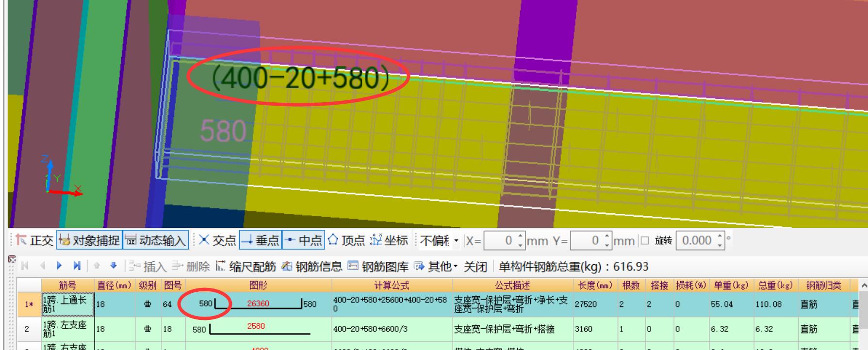Click the 公式描述 column header

click(512, 285)
